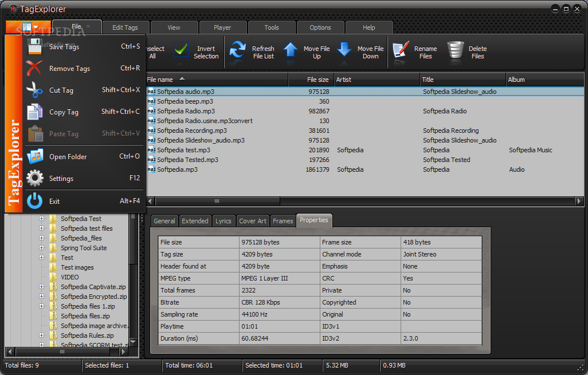Screen dimensions: 588x375
Task: Click the scissors Cut Tag icon
Action: pos(34,90)
